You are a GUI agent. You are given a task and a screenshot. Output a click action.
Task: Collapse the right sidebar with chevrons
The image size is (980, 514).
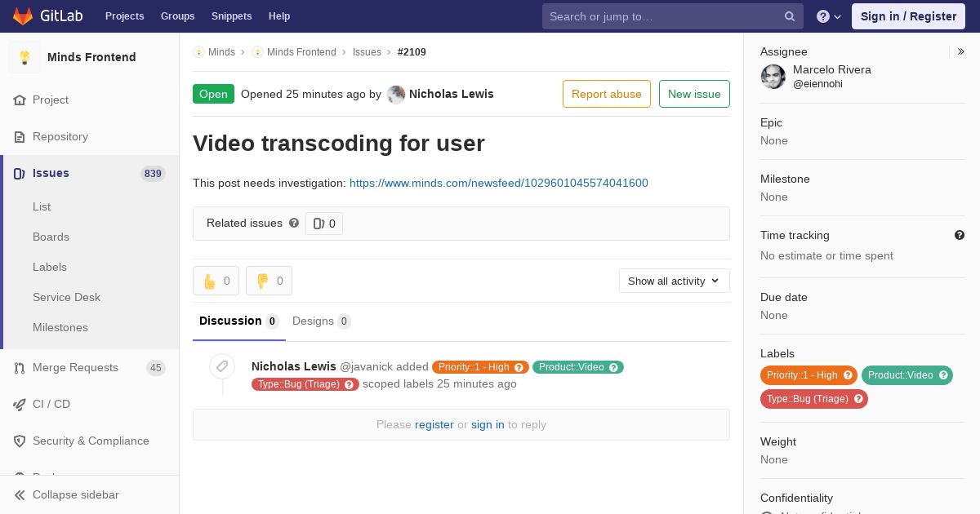coord(961,51)
